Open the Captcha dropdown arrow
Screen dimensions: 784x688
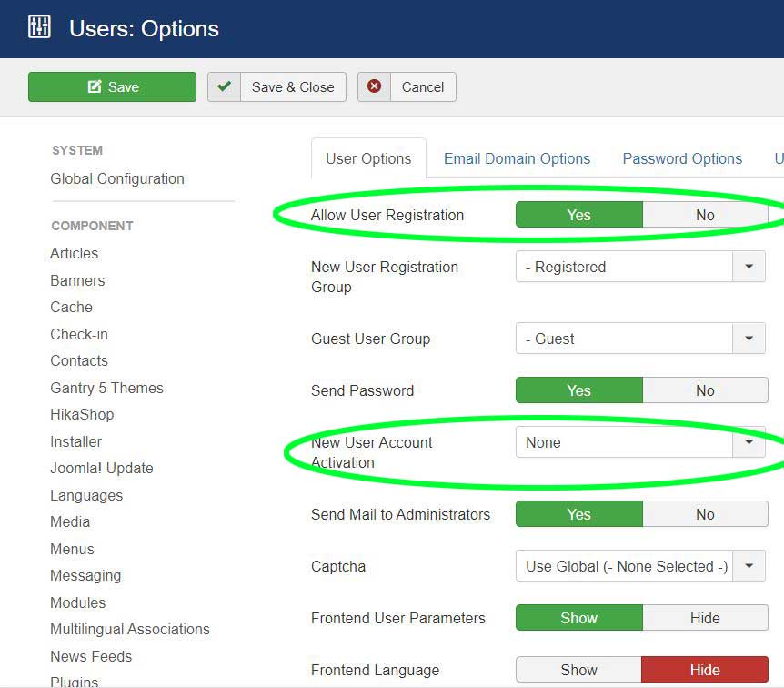tap(749, 566)
